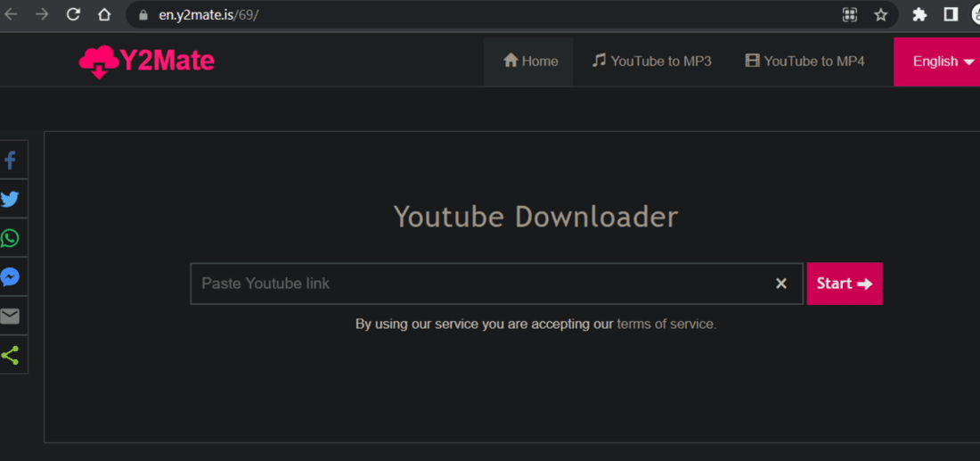The width and height of the screenshot is (980, 461).
Task: Open the Home tab in site navigation
Action: pos(530,62)
